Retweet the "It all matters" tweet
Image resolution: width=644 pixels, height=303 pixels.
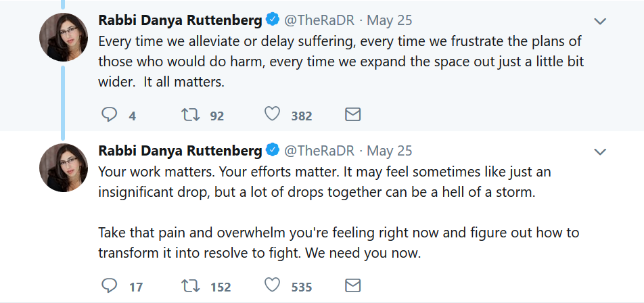pyautogui.click(x=191, y=115)
